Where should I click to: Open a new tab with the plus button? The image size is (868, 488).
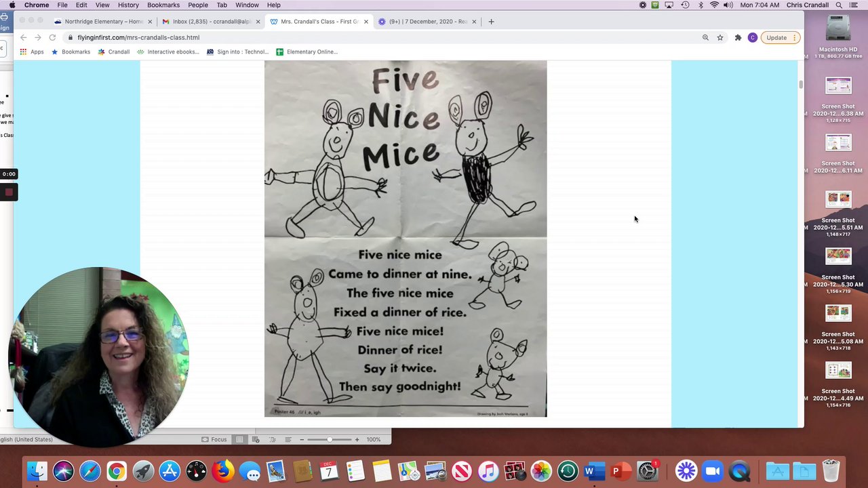492,22
